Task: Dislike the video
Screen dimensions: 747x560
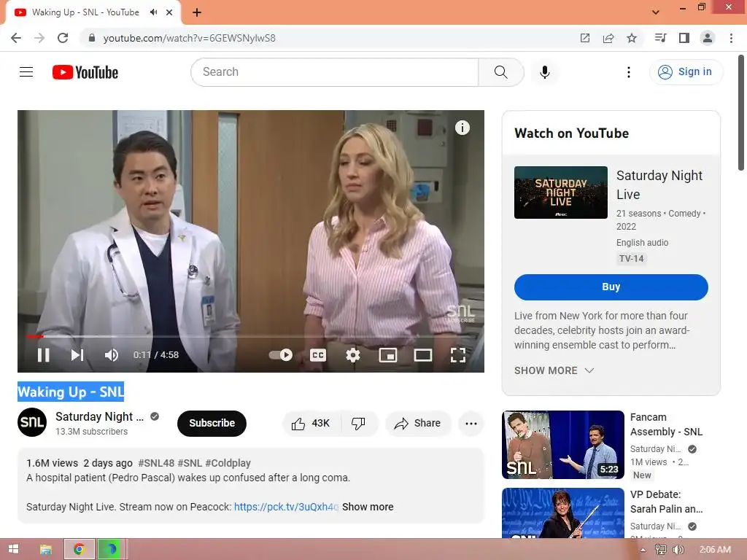Action: click(358, 424)
